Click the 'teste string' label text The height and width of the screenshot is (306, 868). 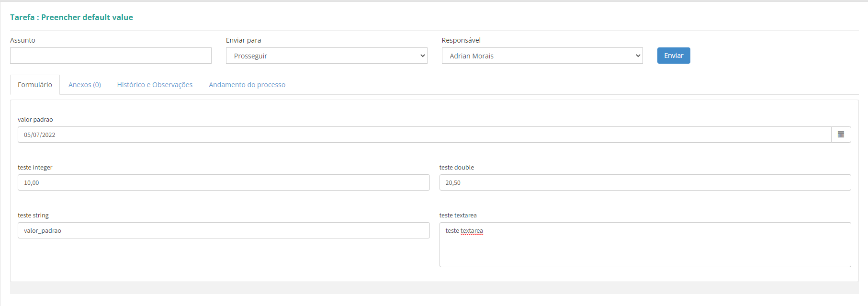[33, 215]
